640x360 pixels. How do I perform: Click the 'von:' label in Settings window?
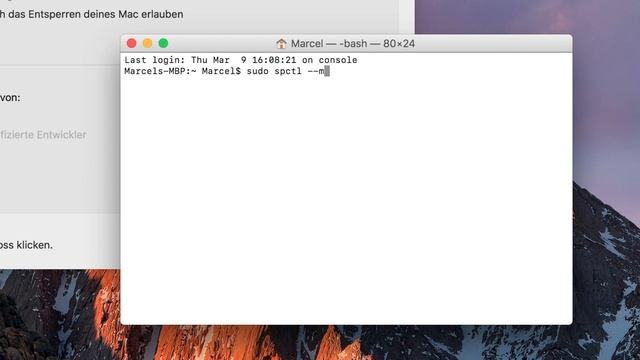(10, 98)
